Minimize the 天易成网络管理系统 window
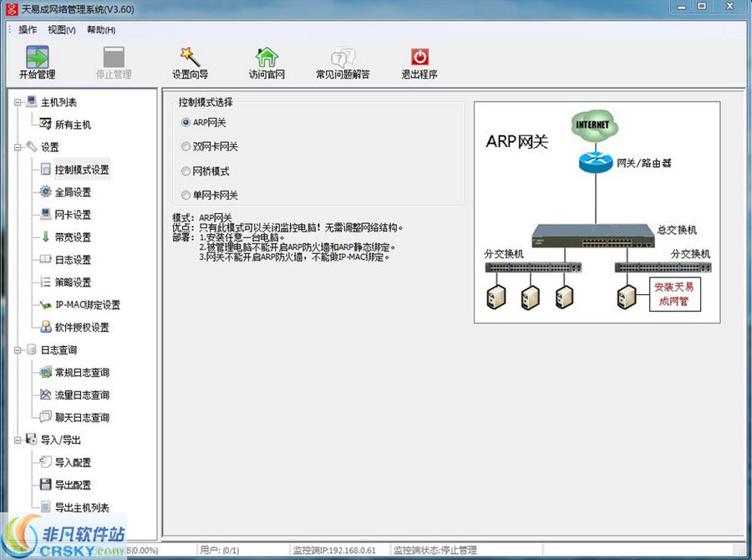752x560 pixels. [682, 7]
